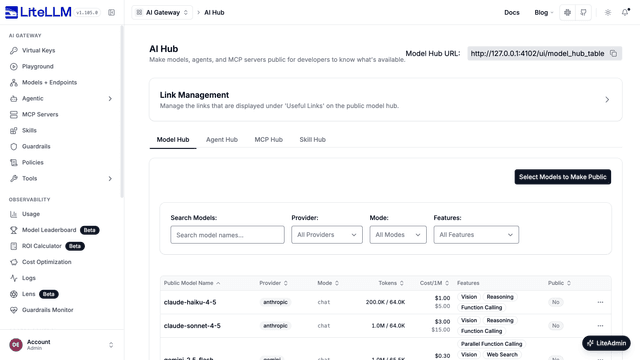
Task: Open the Logs page
Action: [x=29, y=278]
